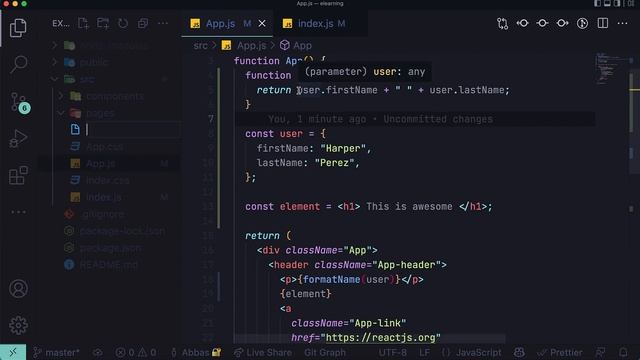640x360 pixels.
Task: Toggle file blame circular git icon
Action: (582, 23)
